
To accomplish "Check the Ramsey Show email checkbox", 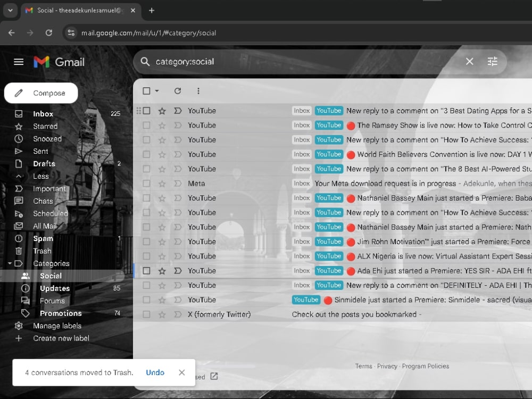I will [146, 125].
